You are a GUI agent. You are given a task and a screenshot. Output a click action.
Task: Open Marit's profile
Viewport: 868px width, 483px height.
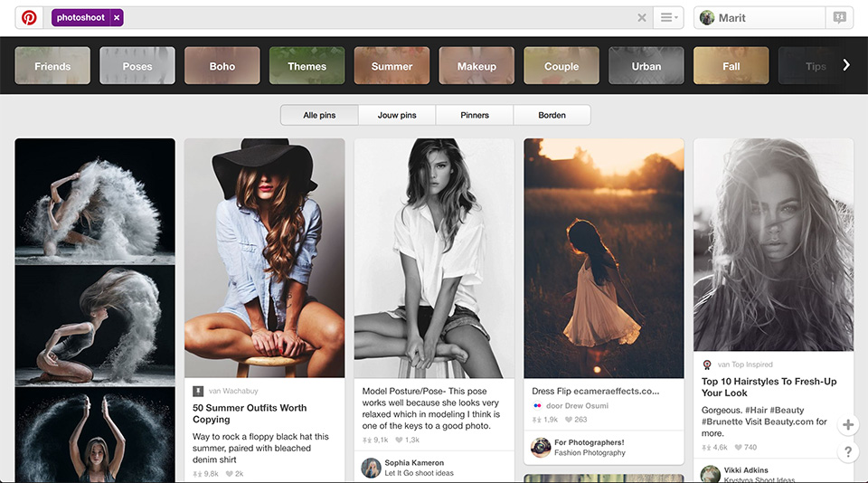point(759,18)
